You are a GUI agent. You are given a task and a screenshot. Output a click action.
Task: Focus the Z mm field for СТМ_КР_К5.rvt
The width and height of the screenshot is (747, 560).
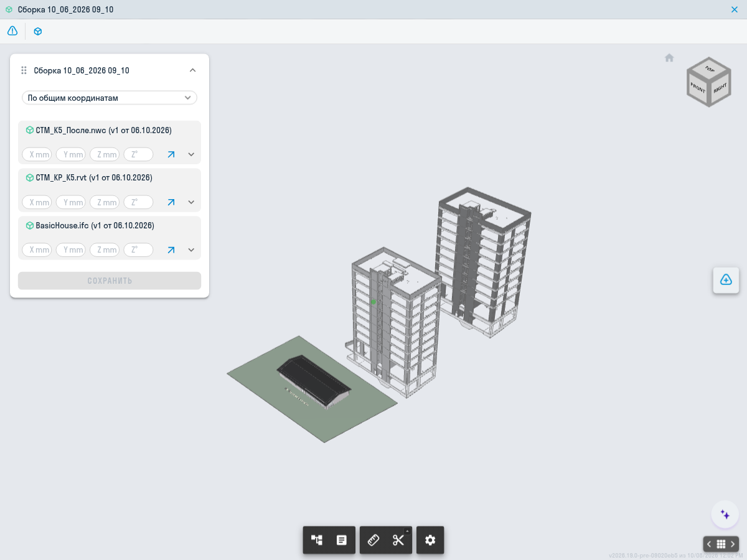[x=105, y=202]
